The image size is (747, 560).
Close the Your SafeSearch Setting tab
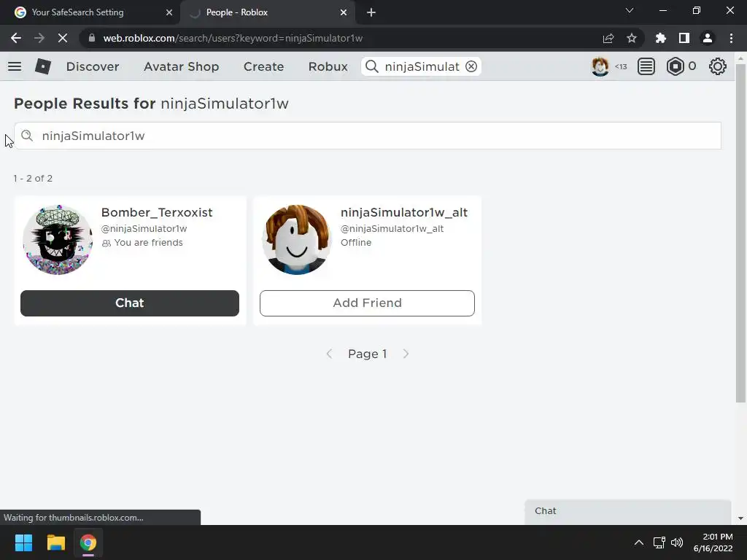point(169,12)
